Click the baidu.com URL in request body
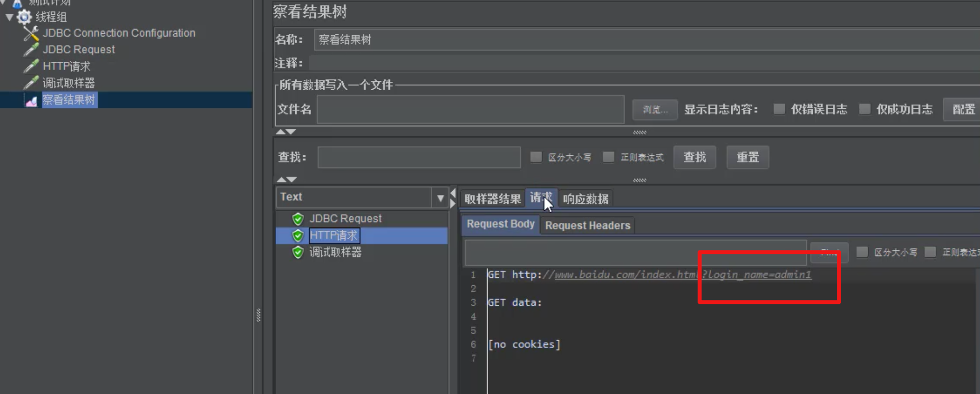Image resolution: width=980 pixels, height=394 pixels. click(x=683, y=275)
